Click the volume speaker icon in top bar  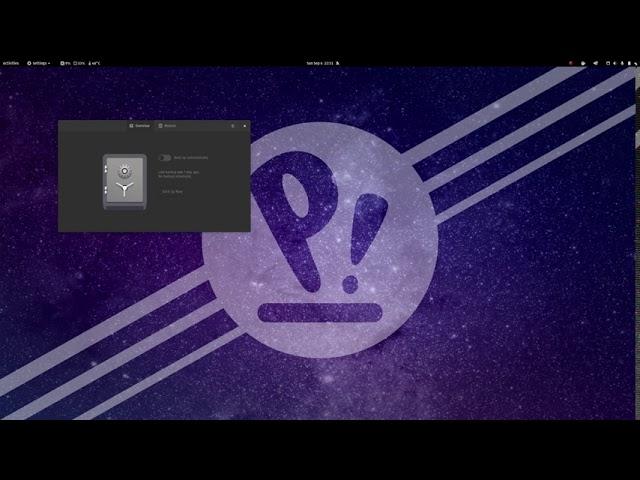(x=615, y=63)
